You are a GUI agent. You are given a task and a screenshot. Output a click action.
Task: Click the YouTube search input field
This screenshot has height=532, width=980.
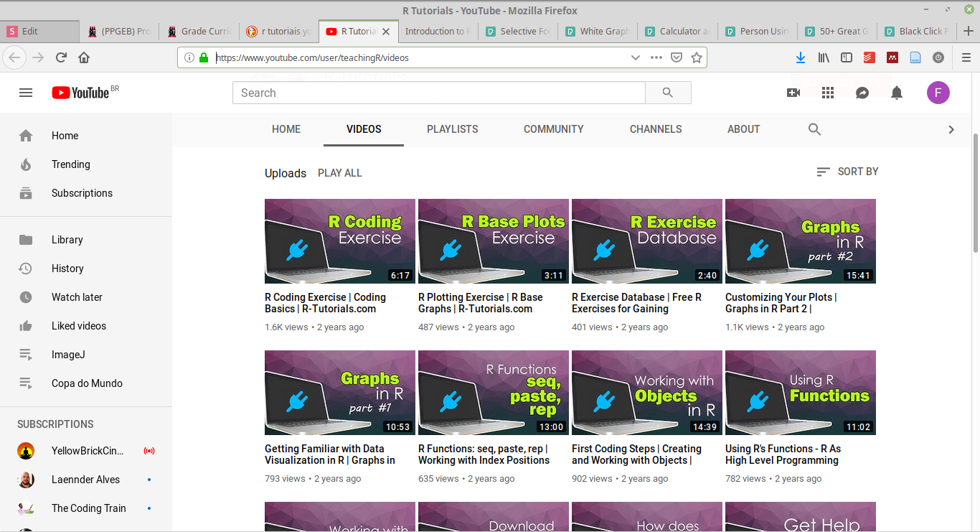click(x=439, y=93)
